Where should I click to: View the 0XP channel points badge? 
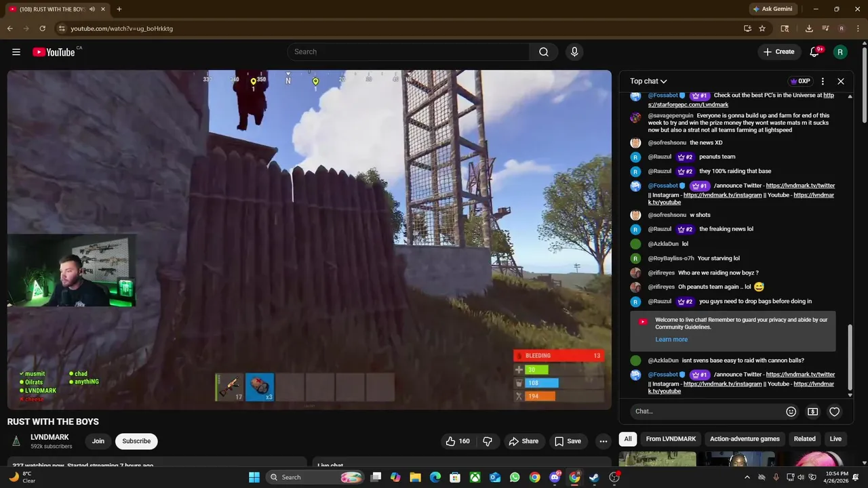tap(800, 81)
